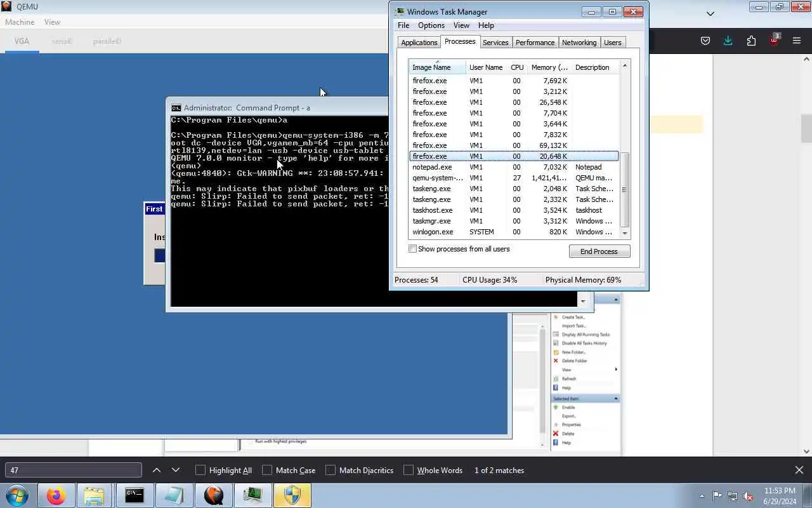This screenshot has width=812, height=508.
Task: Open the QEMU Machine menu
Action: pos(20,22)
